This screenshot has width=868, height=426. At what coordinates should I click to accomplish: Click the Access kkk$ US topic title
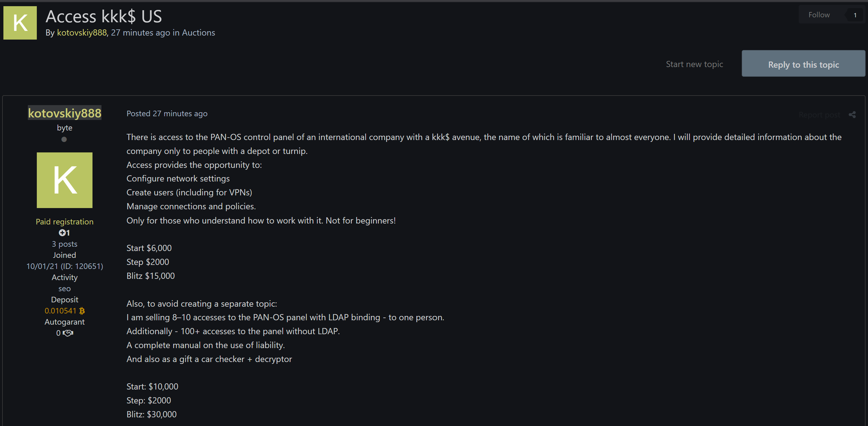[104, 16]
